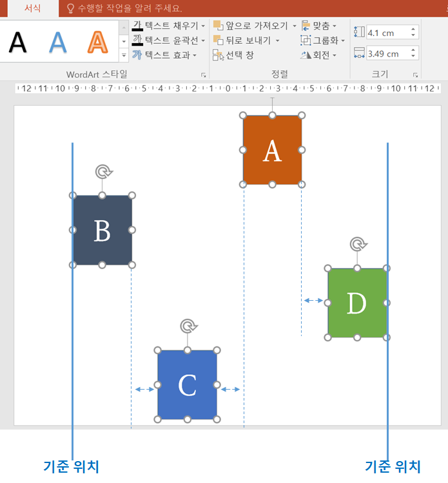
Task: Click the rotation handle above shape B
Action: click(x=103, y=171)
